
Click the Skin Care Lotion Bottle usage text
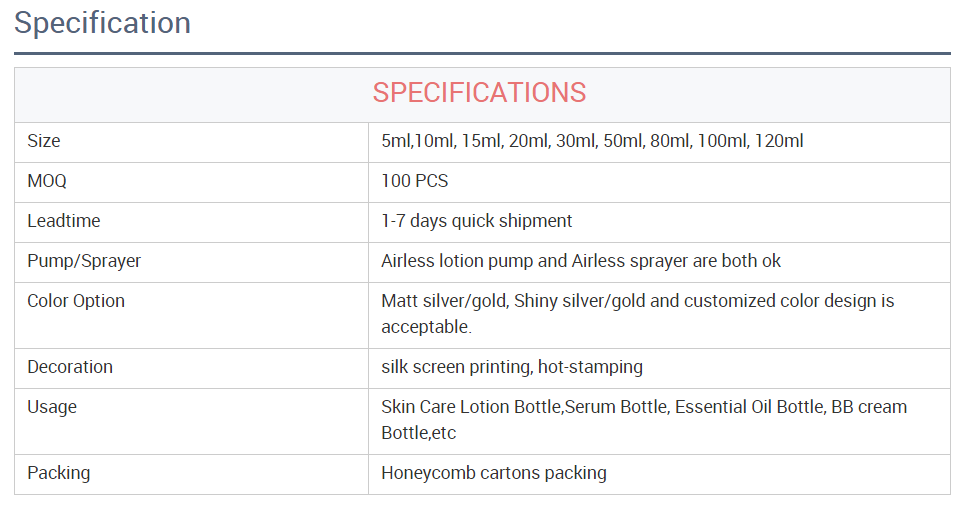pos(644,419)
